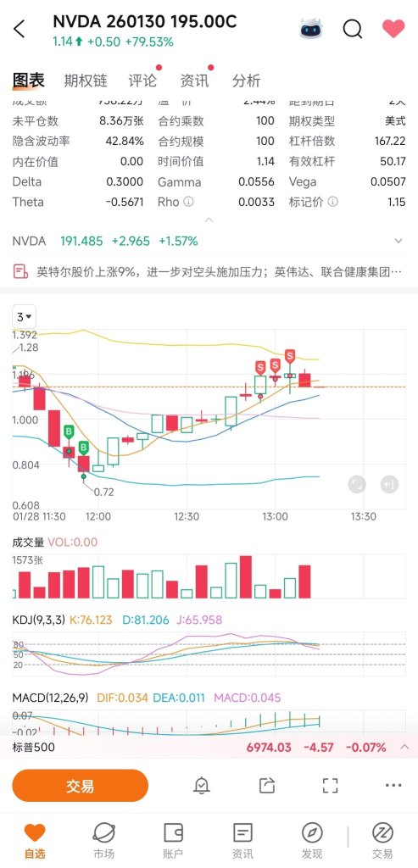The width and height of the screenshot is (418, 868).
Task: Open the 评论 tab
Action: pos(142,81)
